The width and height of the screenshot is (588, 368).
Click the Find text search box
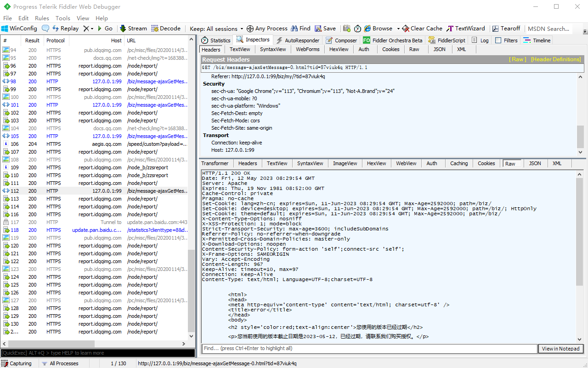(x=370, y=349)
